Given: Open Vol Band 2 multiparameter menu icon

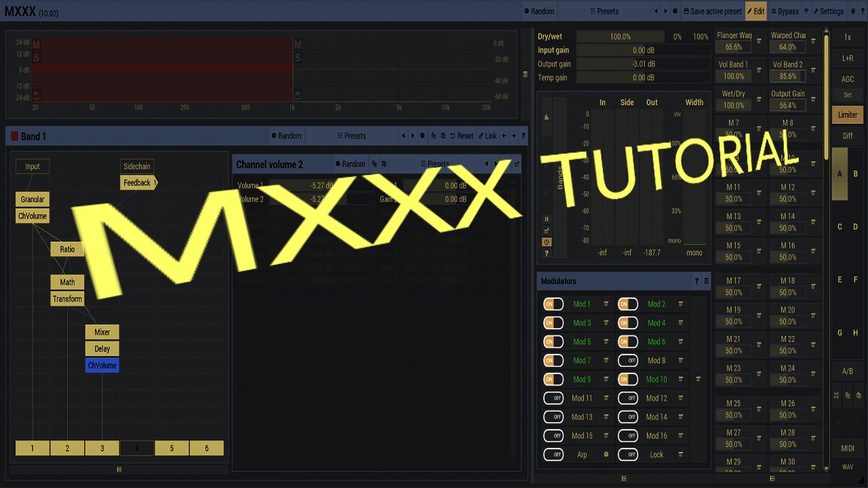Looking at the screenshot, I should click(x=813, y=70).
